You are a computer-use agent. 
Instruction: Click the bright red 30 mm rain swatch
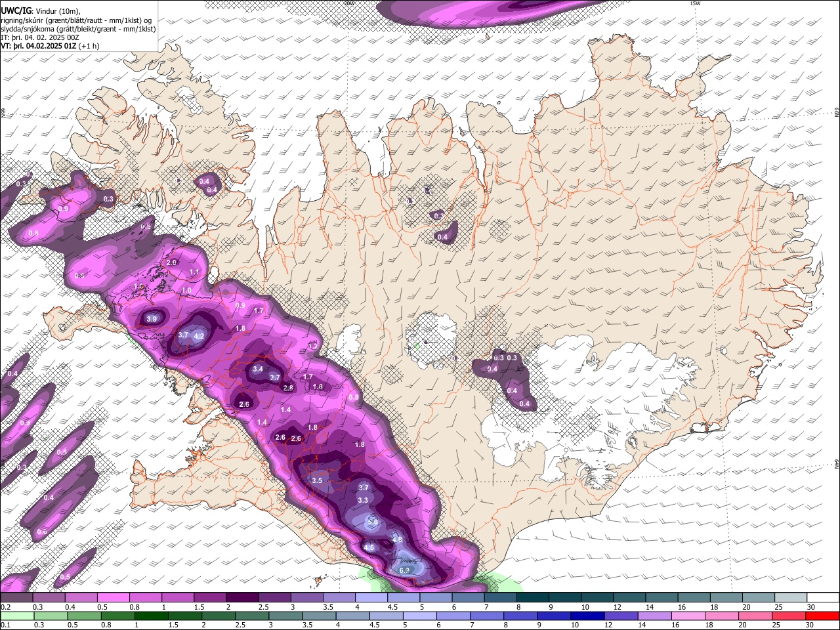(x=823, y=616)
